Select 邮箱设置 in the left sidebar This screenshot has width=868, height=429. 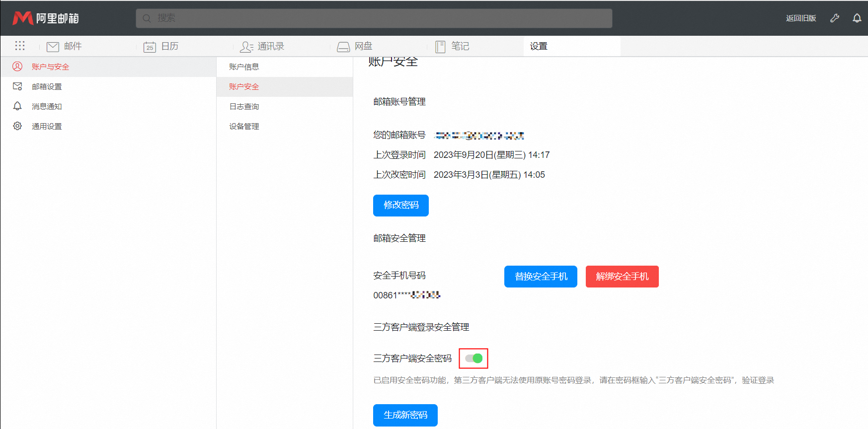[x=47, y=86]
